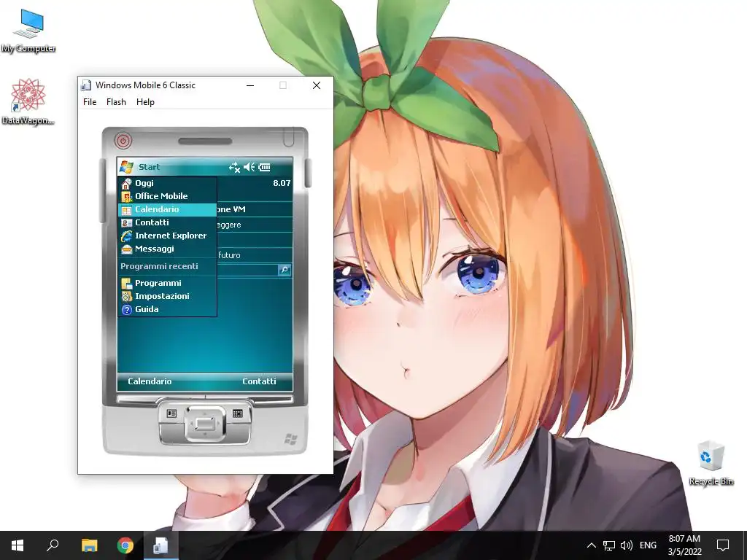
Task: Open Guida help entry
Action: 167,309
